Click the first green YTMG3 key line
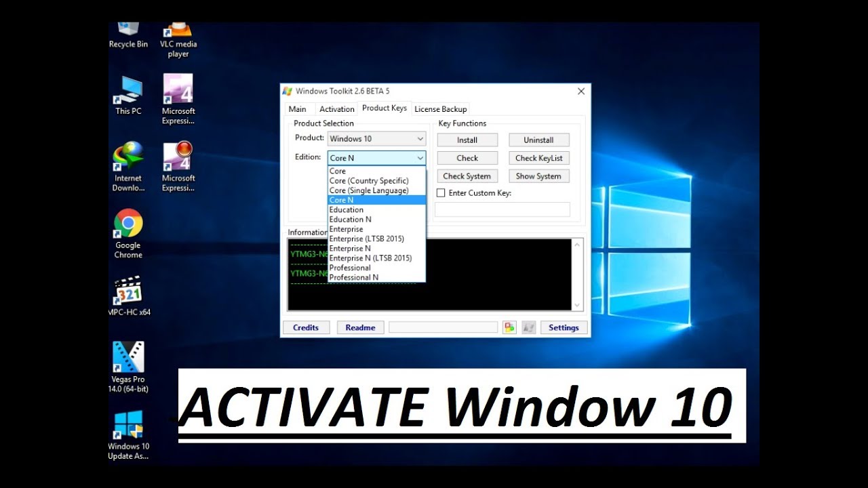This screenshot has height=488, width=868. (x=309, y=254)
